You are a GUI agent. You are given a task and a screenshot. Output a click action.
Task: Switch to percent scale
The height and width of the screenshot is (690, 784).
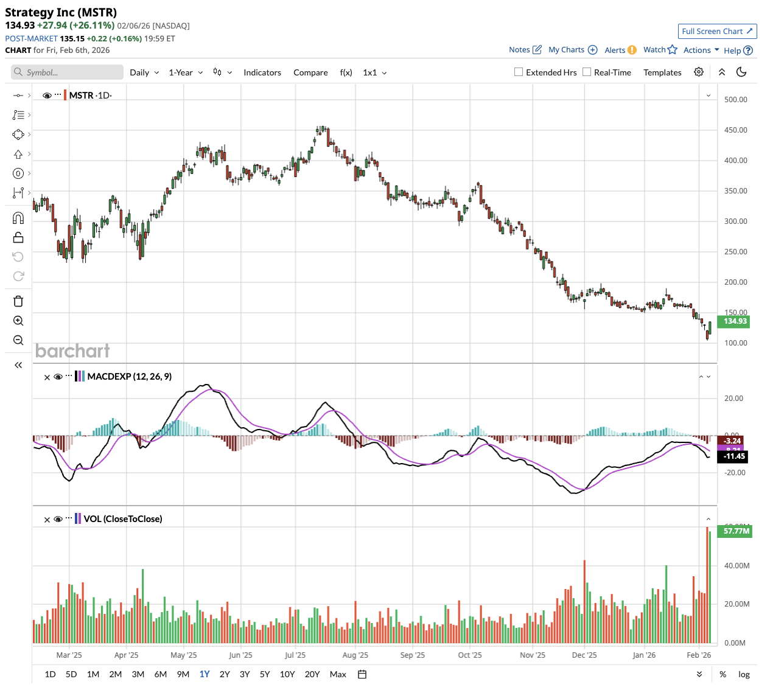723,674
